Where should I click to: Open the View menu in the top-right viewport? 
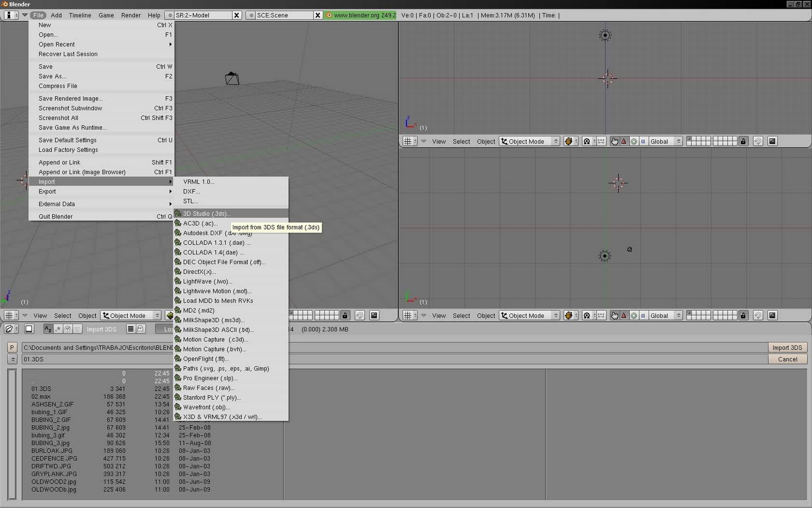click(x=439, y=142)
